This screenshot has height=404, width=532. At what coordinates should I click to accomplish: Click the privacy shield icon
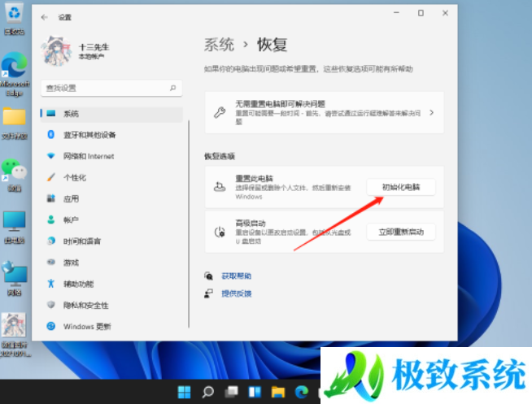(x=51, y=305)
